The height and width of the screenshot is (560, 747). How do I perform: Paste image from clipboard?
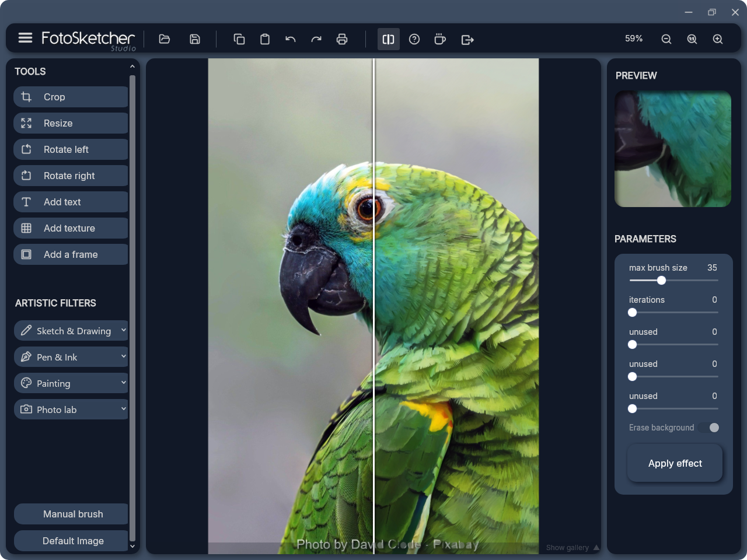[x=265, y=39]
